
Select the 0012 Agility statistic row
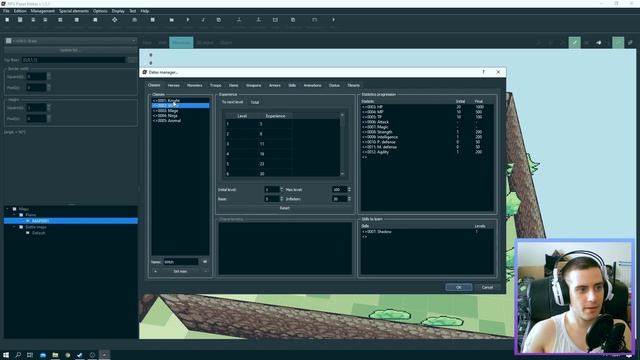coord(427,152)
